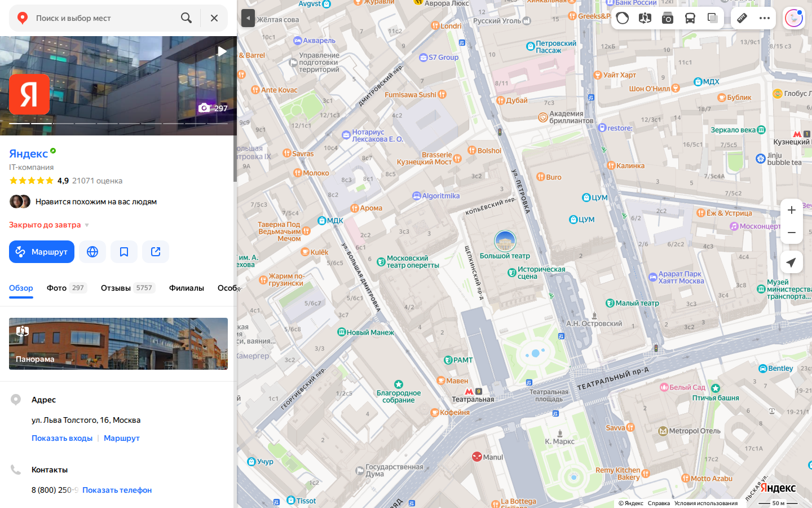Toggle the public transport bus icon

point(690,18)
